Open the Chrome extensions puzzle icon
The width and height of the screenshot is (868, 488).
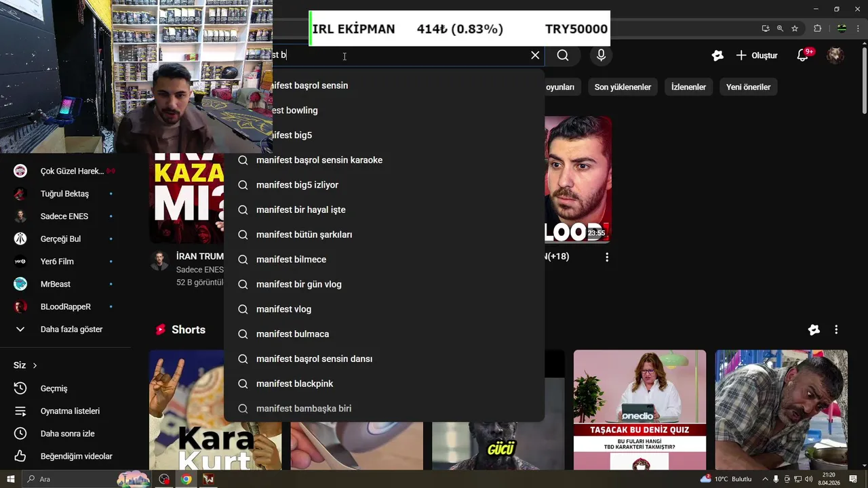[x=817, y=28]
